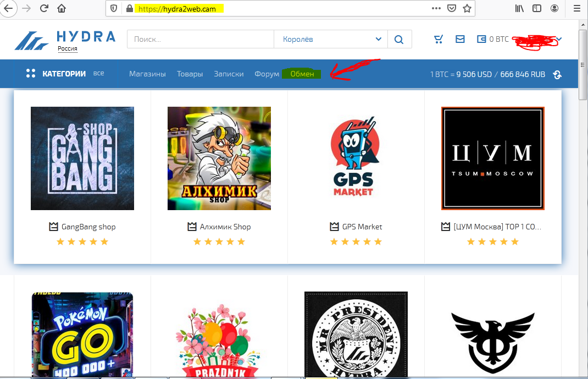Click the crown icon beside GangBang shop
The width and height of the screenshot is (588, 379).
pyautogui.click(x=54, y=227)
